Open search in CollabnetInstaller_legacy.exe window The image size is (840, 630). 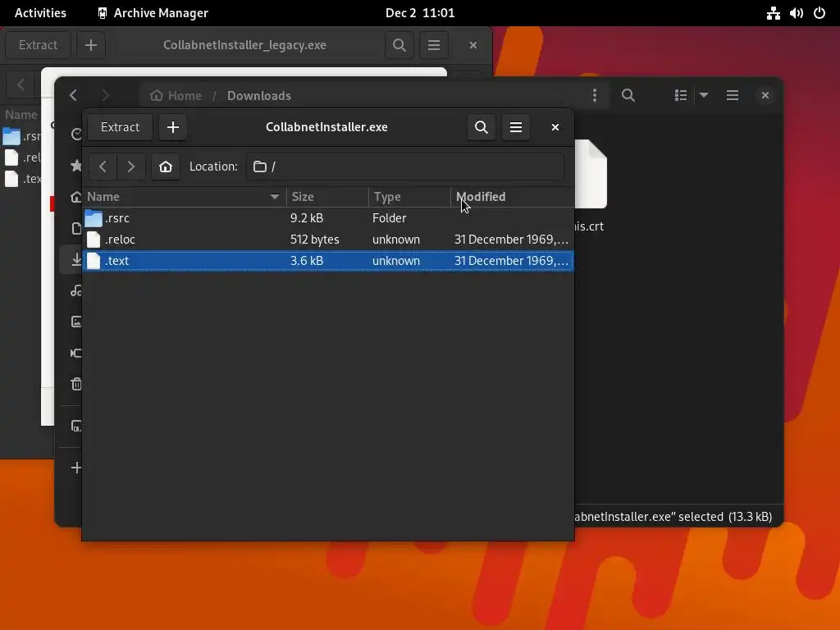(399, 45)
